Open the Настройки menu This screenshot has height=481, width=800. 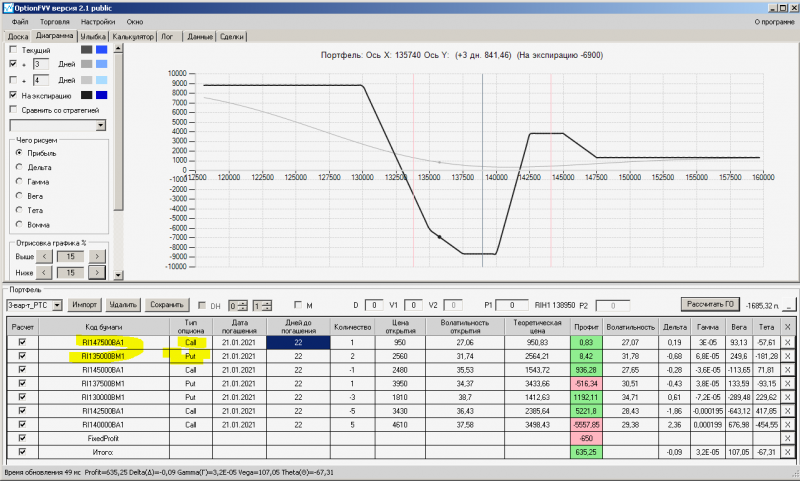pos(98,22)
